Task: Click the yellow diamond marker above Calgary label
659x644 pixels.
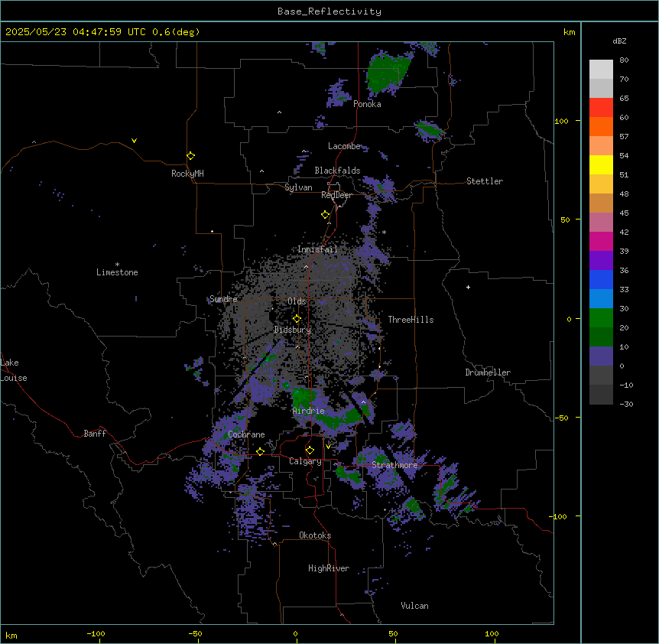Action: pos(310,450)
